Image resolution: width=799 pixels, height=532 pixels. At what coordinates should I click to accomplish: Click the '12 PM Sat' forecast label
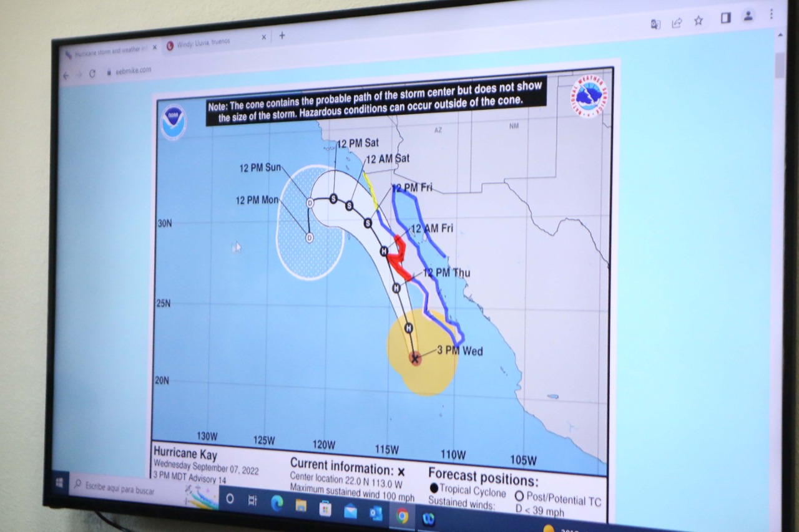pyautogui.click(x=358, y=143)
